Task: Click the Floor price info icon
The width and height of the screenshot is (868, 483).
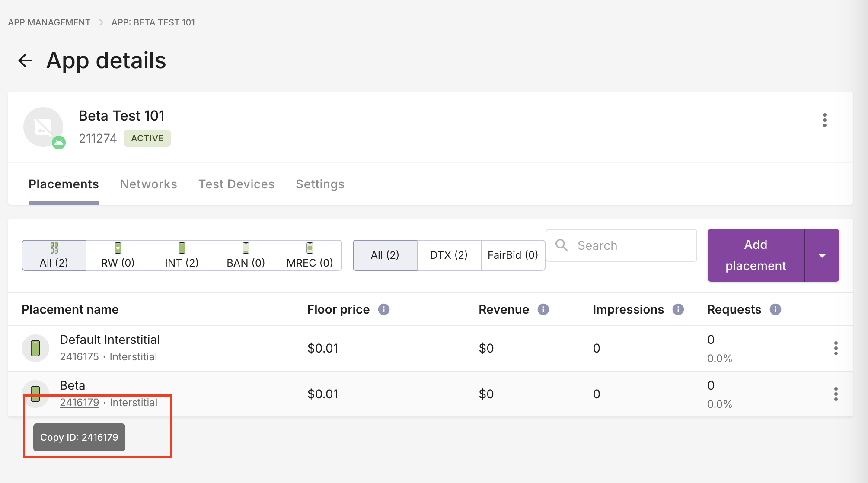Action: (x=383, y=309)
